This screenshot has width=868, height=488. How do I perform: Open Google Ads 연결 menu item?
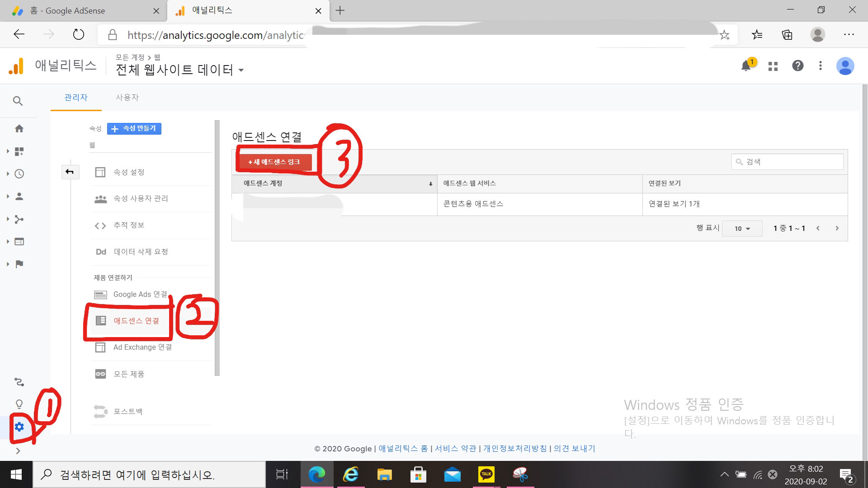(151, 294)
